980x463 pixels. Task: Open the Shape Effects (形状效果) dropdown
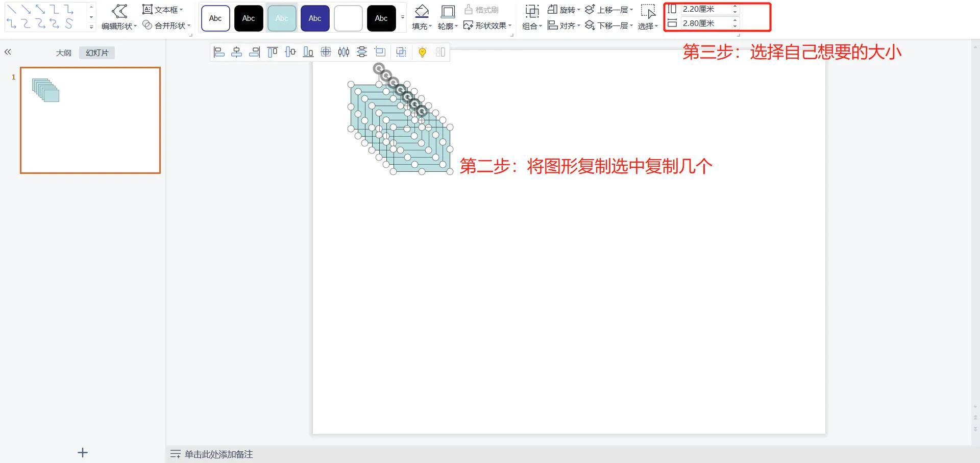(x=510, y=25)
